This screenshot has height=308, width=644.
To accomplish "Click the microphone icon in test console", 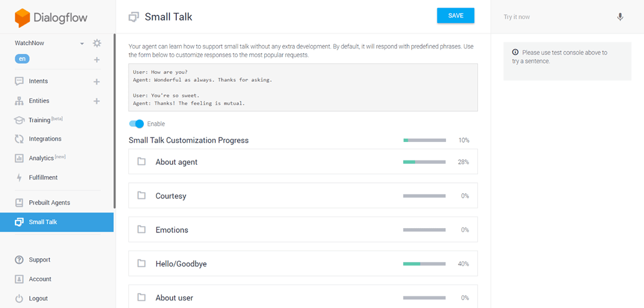I will (x=620, y=17).
